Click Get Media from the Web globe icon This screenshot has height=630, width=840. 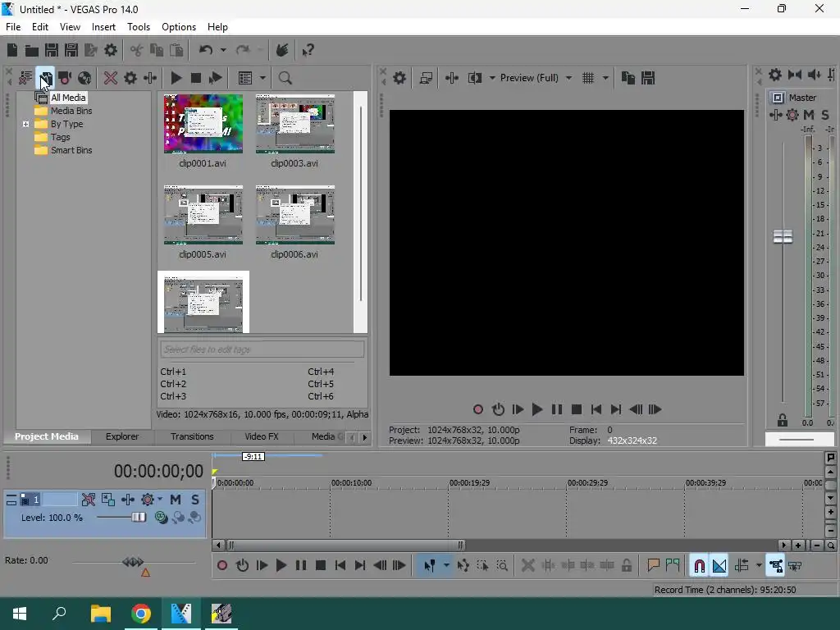pos(84,78)
